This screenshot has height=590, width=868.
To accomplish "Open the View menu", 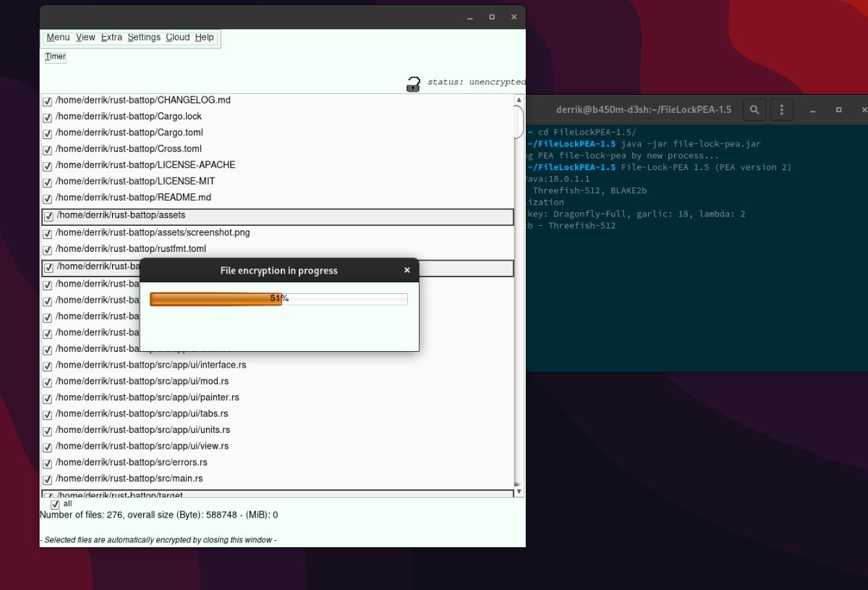I will coord(85,38).
